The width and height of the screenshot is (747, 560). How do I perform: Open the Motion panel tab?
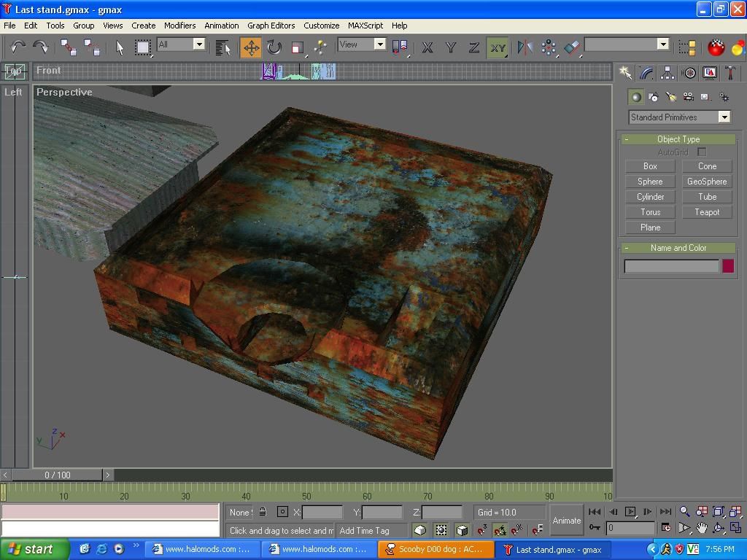pos(689,72)
